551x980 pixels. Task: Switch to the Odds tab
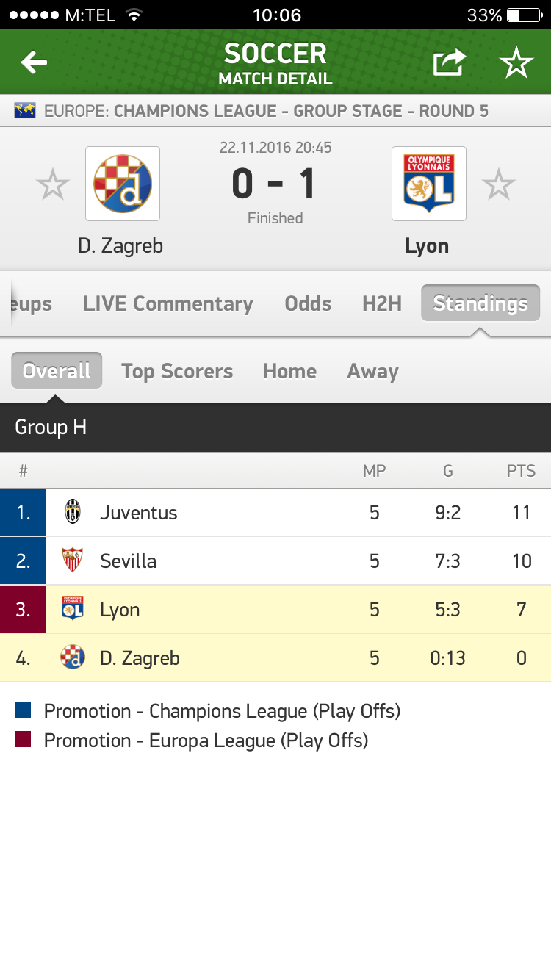(x=308, y=303)
